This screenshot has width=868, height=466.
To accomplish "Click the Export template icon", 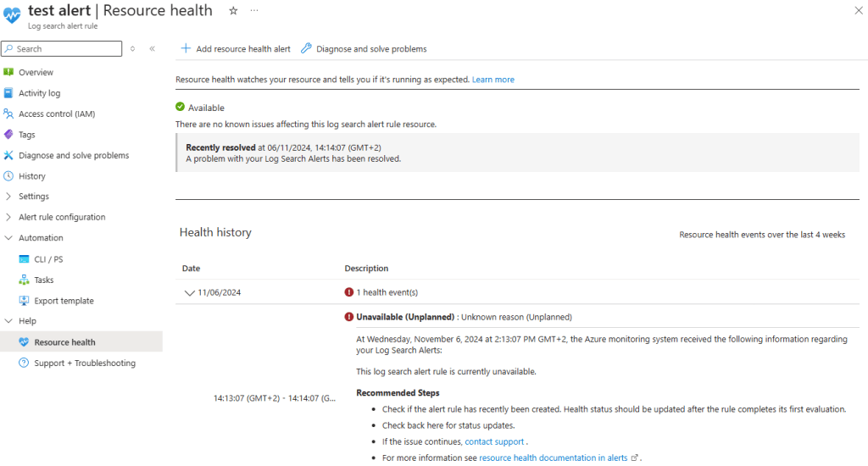I will tap(24, 301).
